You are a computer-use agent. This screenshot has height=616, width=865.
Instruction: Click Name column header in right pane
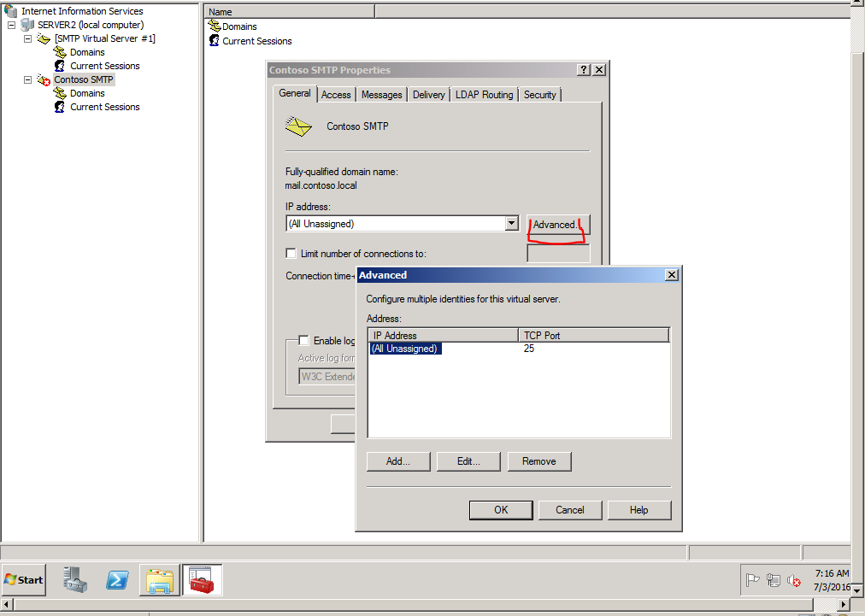click(289, 12)
